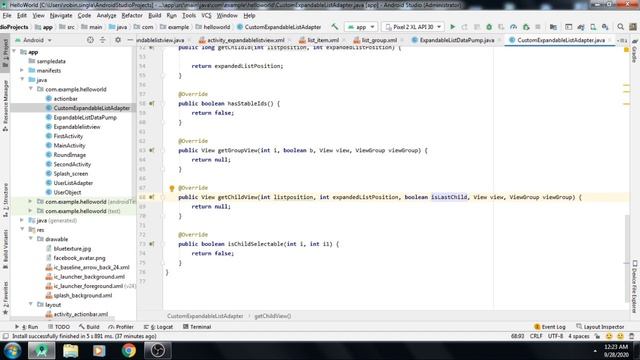
Task: Open the Android project view dropdown
Action: click(x=33, y=40)
